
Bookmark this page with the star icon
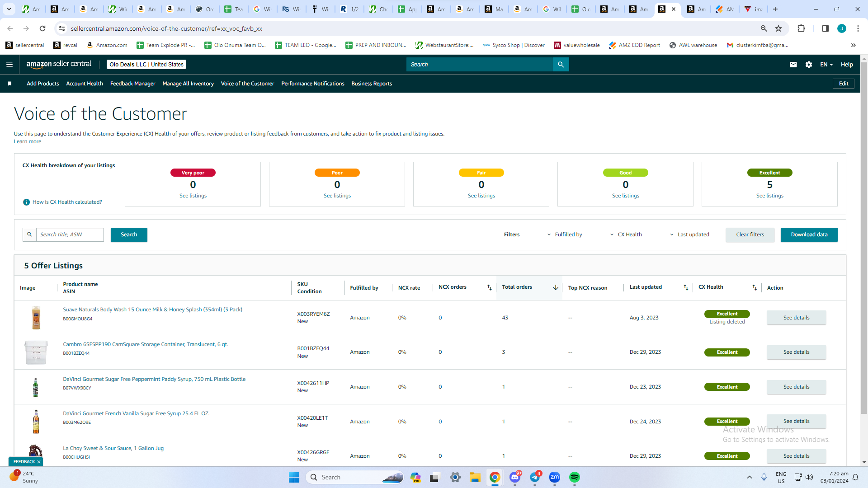(778, 28)
